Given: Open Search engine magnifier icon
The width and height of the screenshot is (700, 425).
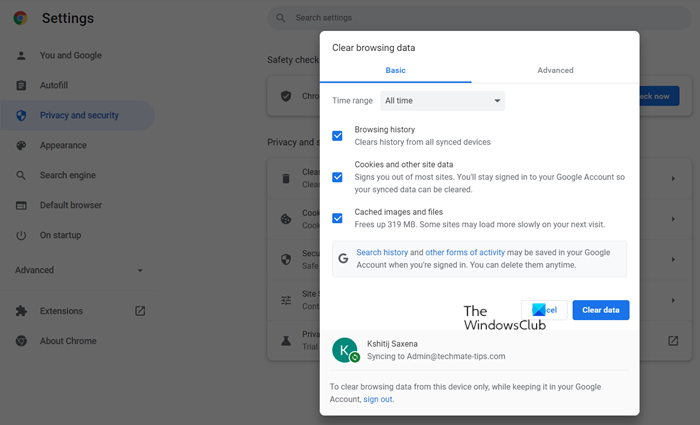Looking at the screenshot, I should (21, 176).
